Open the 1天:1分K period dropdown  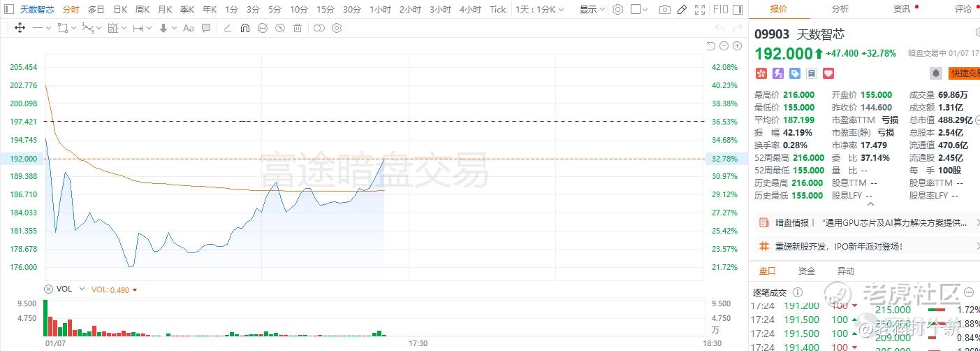click(x=540, y=9)
